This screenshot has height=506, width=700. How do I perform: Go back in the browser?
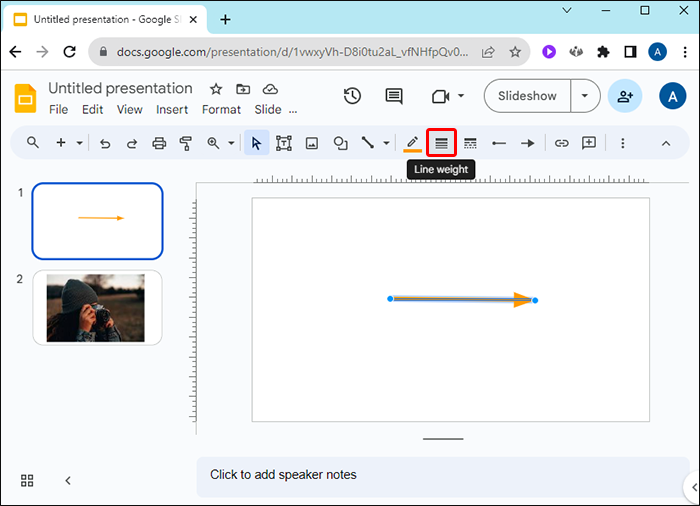point(16,52)
